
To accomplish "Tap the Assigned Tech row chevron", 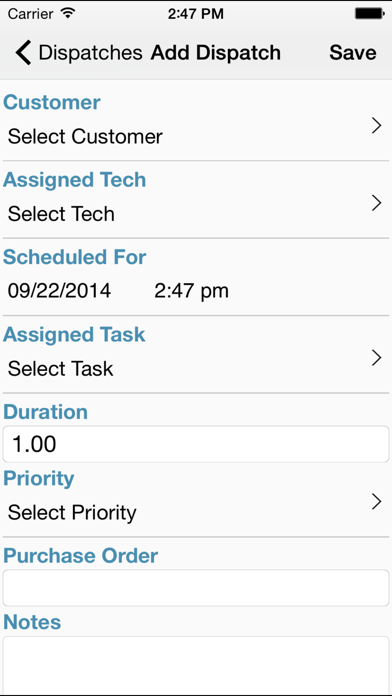I will pyautogui.click(x=376, y=203).
